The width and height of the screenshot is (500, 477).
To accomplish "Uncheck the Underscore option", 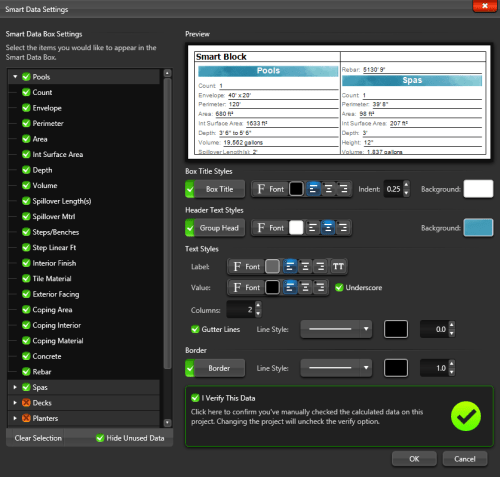I will [339, 287].
